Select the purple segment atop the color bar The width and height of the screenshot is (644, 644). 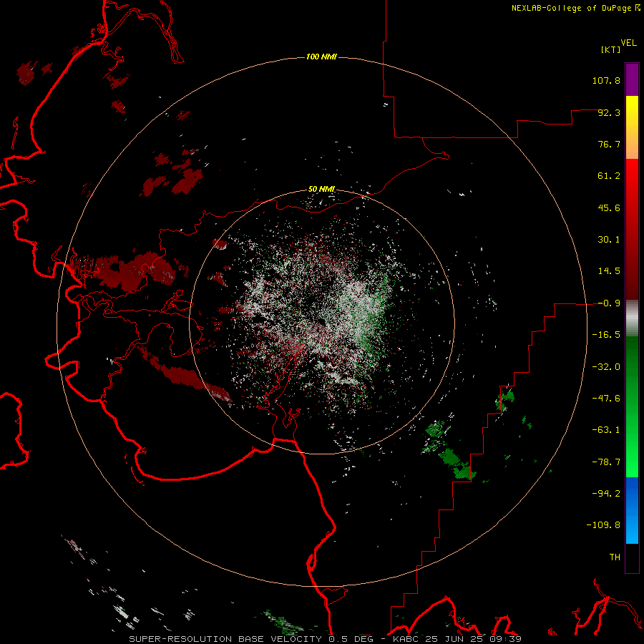point(632,79)
